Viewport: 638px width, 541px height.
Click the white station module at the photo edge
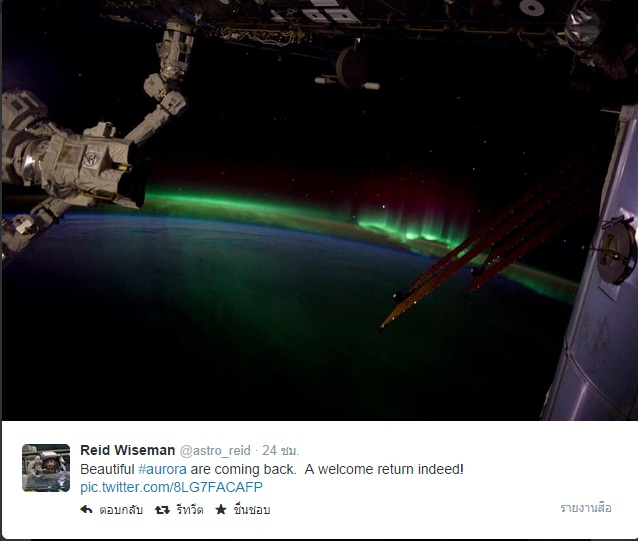point(594,264)
